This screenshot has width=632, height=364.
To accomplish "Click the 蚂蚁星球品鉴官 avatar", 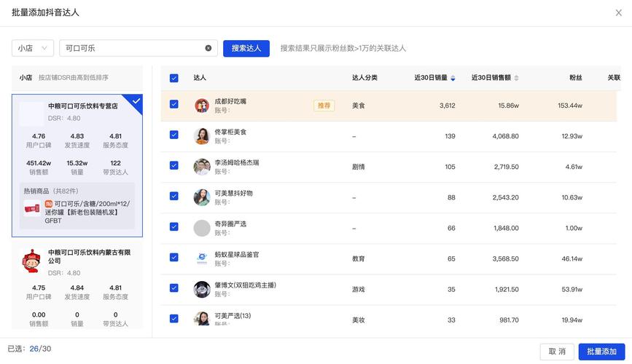I will pos(202,258).
